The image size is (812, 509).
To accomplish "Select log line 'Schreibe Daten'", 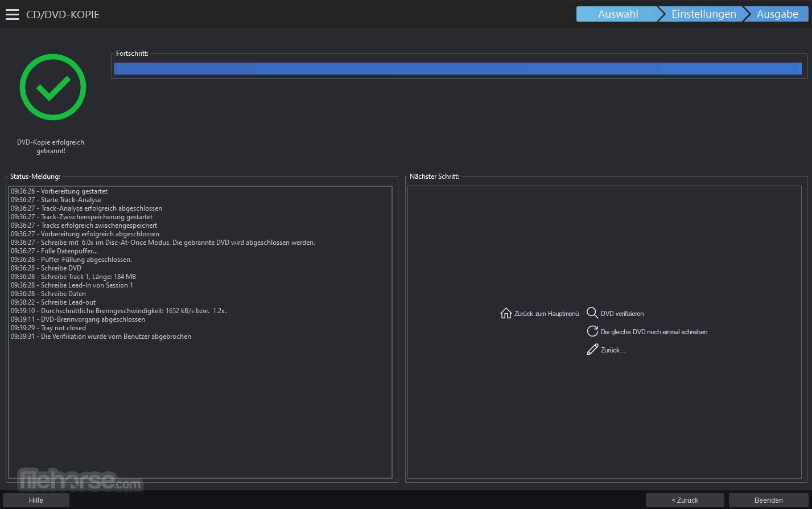I will [x=48, y=294].
